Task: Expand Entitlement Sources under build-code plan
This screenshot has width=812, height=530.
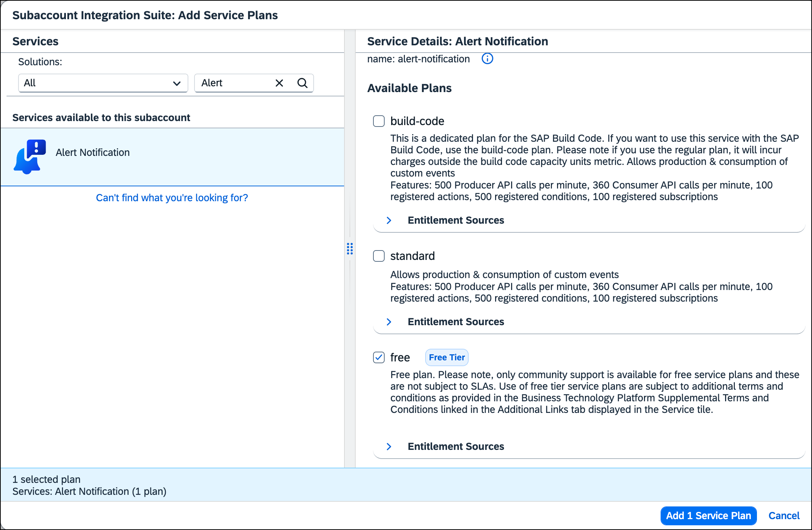Action: (389, 220)
